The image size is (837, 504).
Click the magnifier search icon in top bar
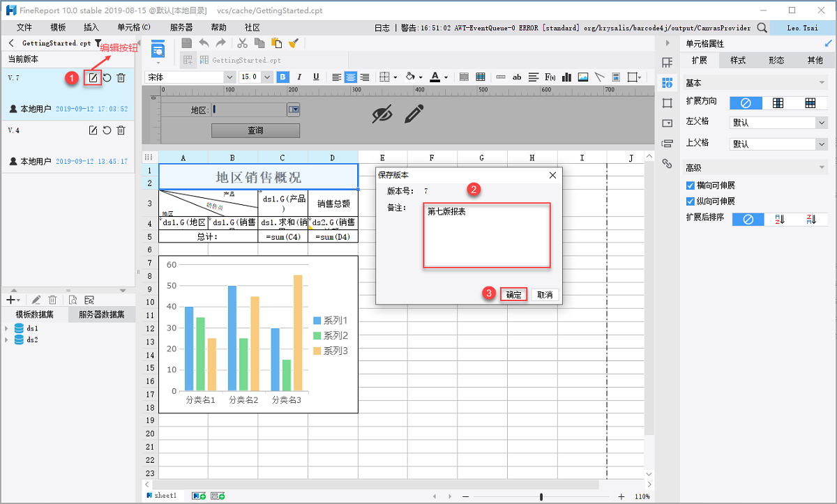(x=762, y=28)
